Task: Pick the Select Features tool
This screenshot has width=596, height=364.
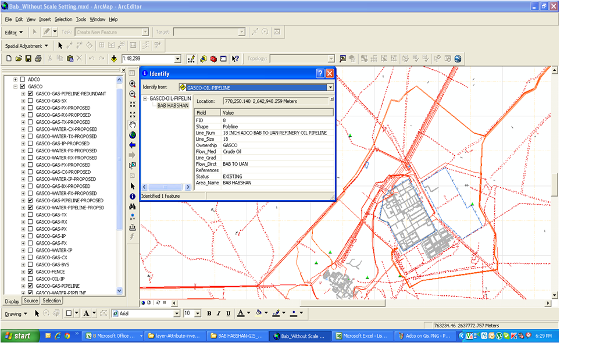Action: click(132, 165)
